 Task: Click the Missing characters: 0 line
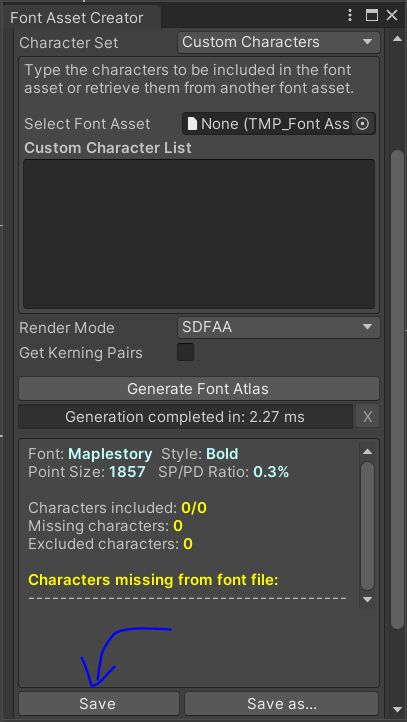pyautogui.click(x=105, y=526)
